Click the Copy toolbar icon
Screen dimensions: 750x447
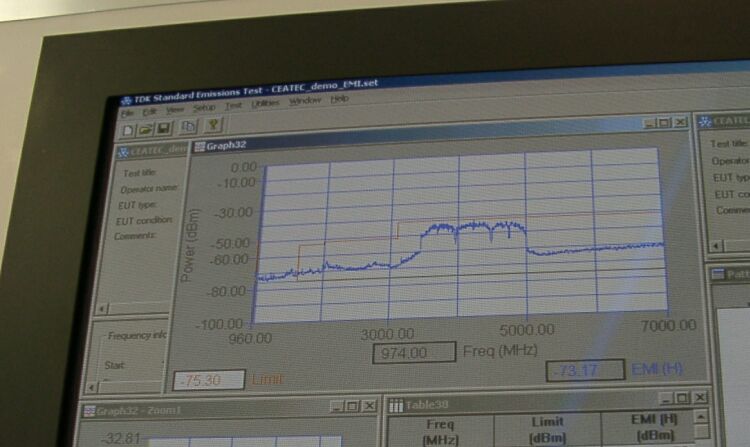point(188,126)
